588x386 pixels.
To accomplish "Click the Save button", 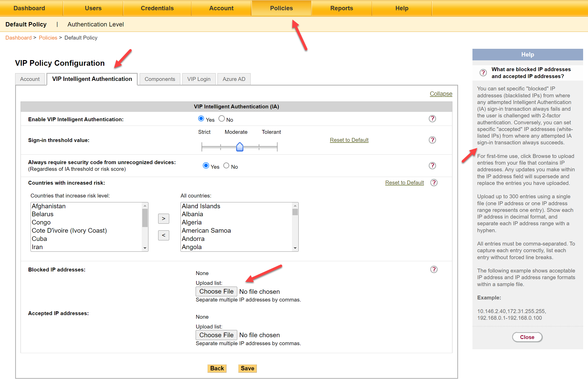I will (247, 368).
